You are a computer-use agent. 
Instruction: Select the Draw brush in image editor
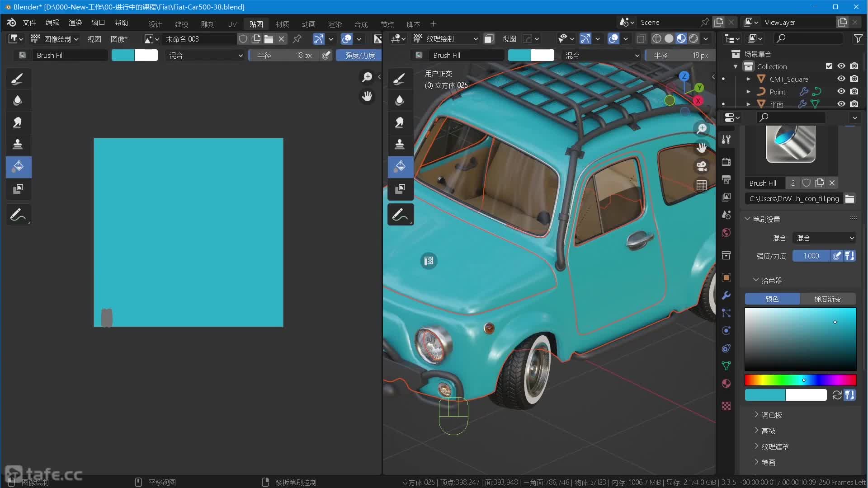(18, 79)
